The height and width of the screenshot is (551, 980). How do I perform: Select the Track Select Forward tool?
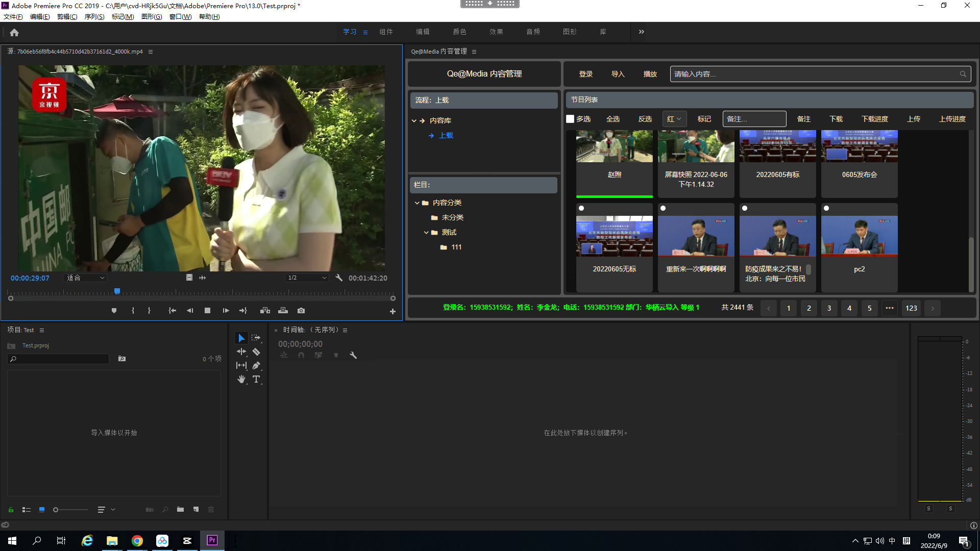point(256,338)
